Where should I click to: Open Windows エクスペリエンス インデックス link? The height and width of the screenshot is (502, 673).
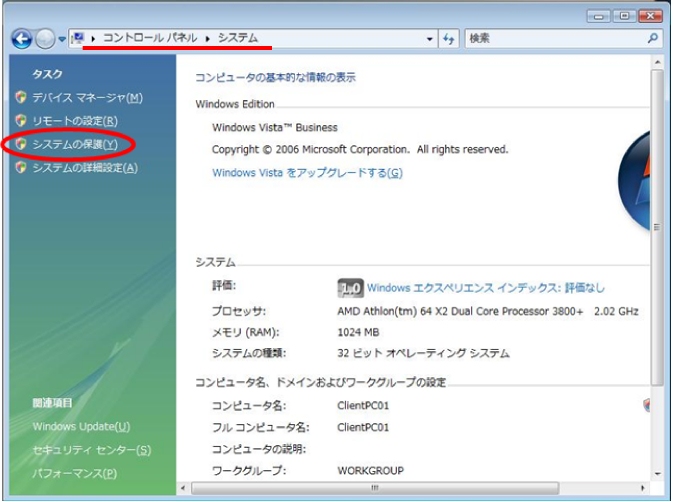(485, 288)
